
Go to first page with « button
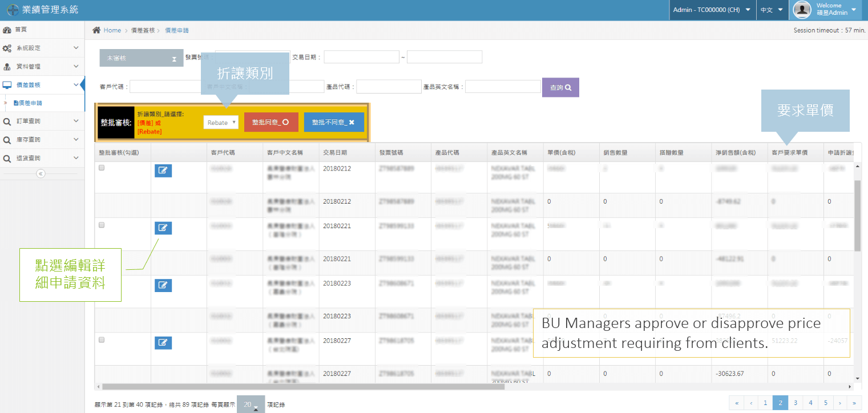click(x=737, y=403)
